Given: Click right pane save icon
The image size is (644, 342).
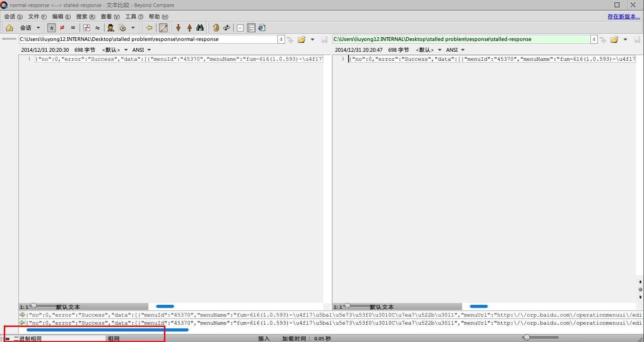Looking at the screenshot, I should [x=637, y=40].
